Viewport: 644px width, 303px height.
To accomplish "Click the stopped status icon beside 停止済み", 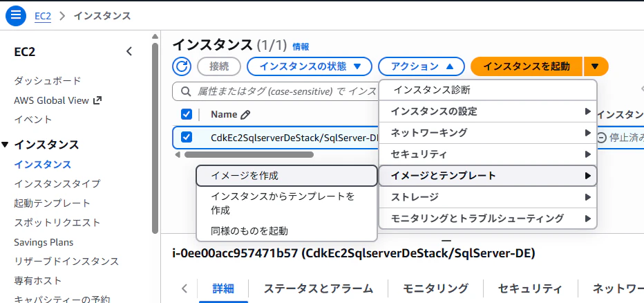I will click(x=601, y=137).
